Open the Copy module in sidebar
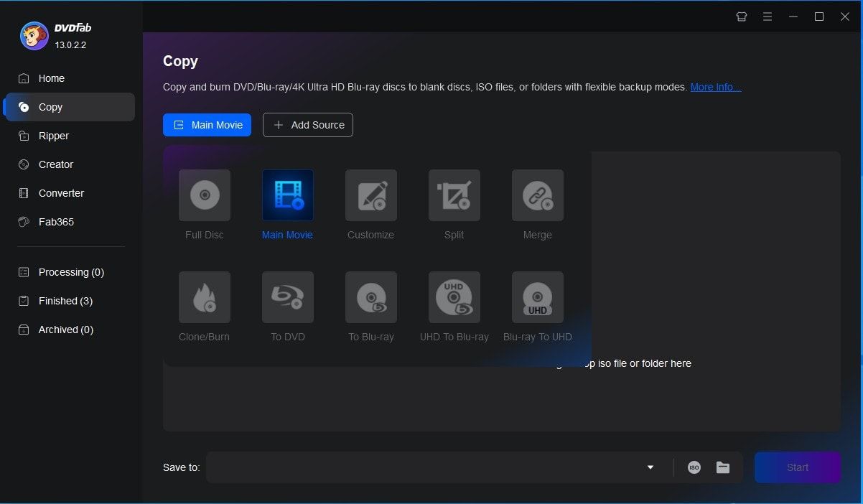 click(x=70, y=107)
